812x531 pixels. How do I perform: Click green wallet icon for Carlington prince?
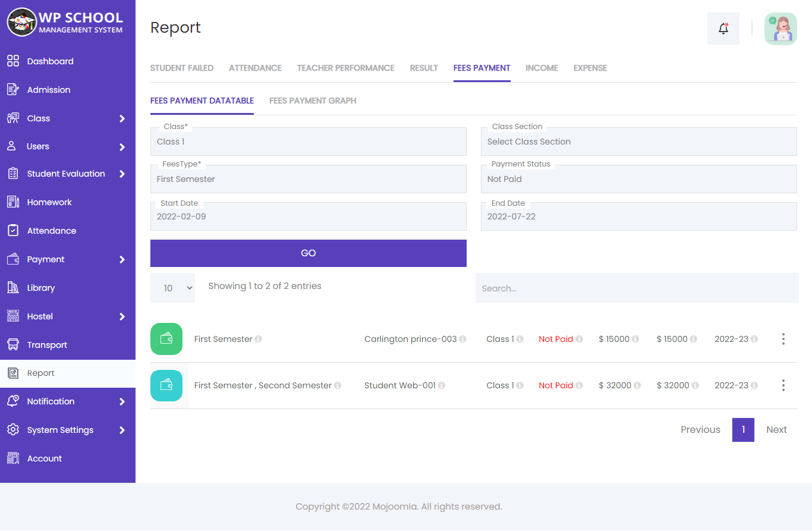[166, 339]
